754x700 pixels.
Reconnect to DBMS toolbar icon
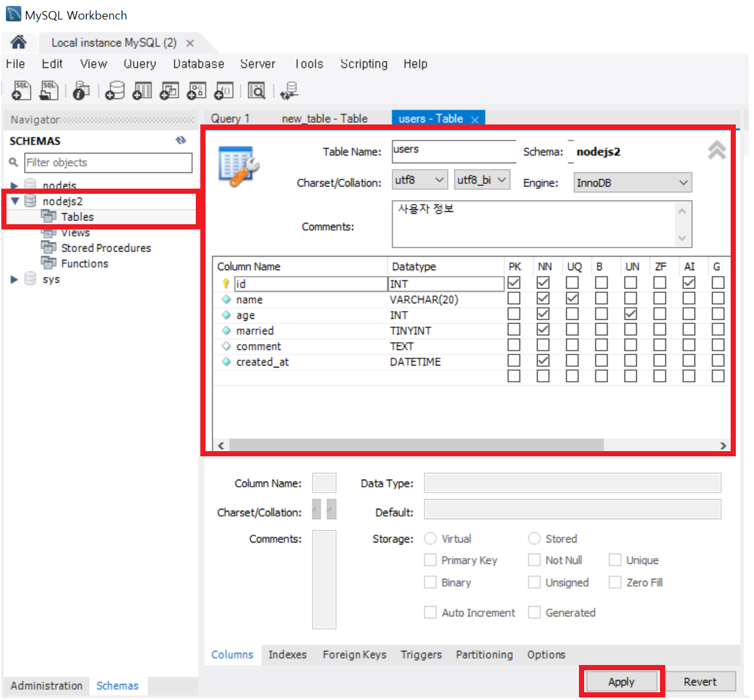[289, 90]
